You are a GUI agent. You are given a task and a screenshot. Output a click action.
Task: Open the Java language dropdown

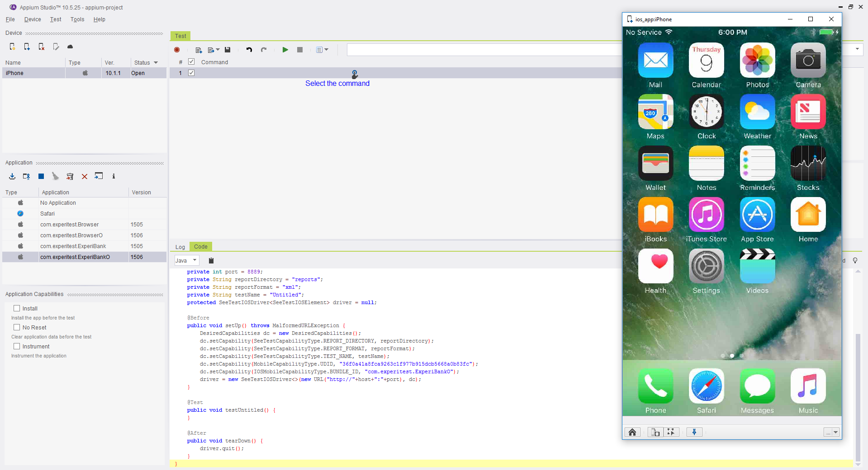pyautogui.click(x=186, y=260)
